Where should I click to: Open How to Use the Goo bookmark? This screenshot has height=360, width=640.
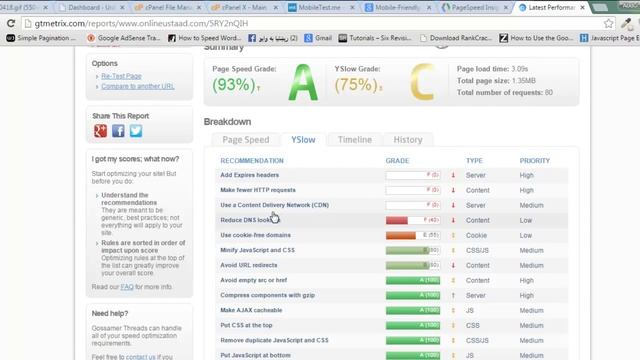pyautogui.click(x=536, y=38)
